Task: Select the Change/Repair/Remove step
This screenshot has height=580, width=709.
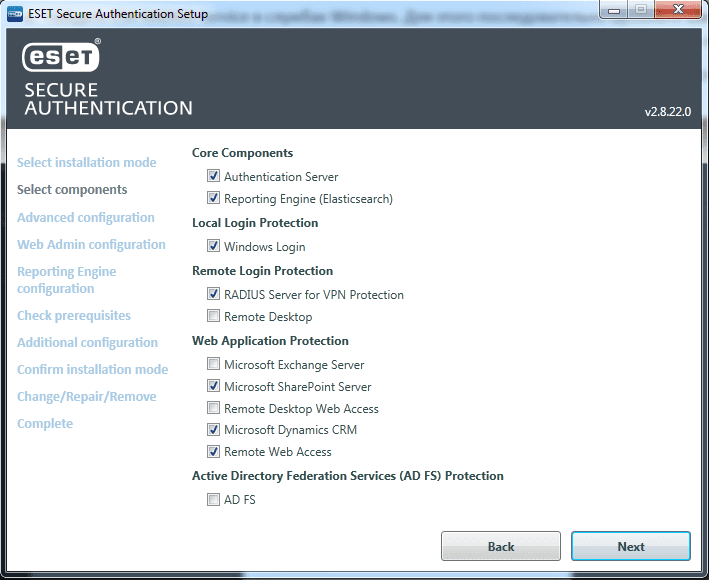Action: click(86, 396)
